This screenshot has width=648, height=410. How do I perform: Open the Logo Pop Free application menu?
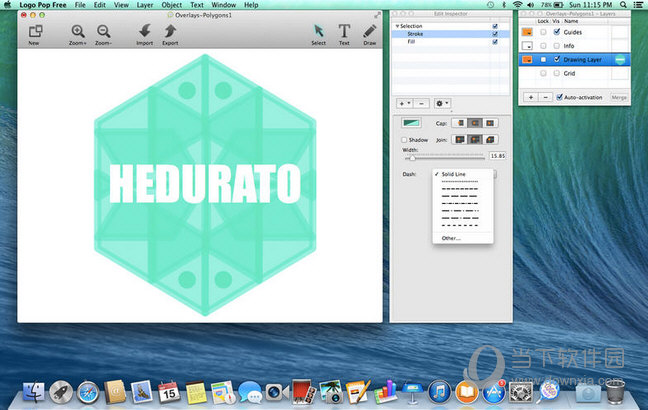pos(43,5)
